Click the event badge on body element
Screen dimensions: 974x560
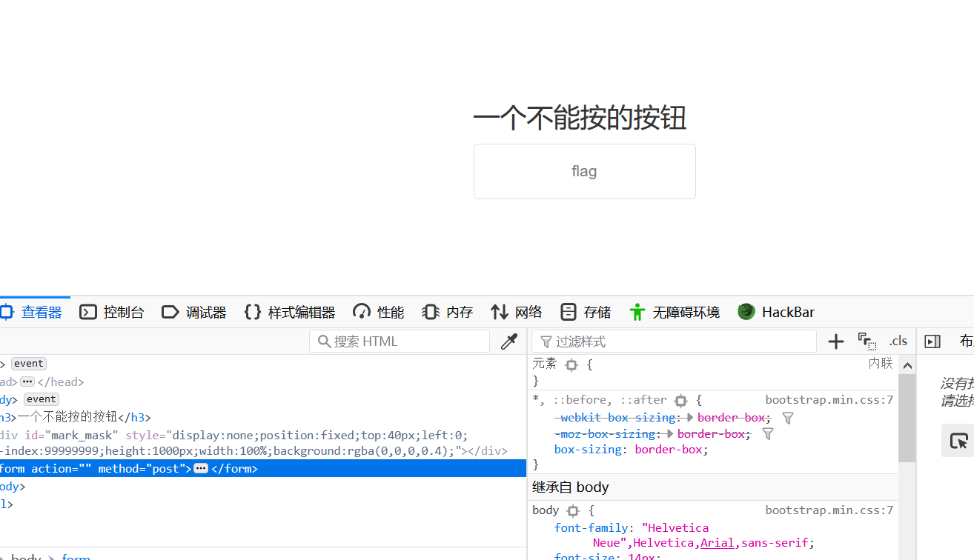(41, 399)
